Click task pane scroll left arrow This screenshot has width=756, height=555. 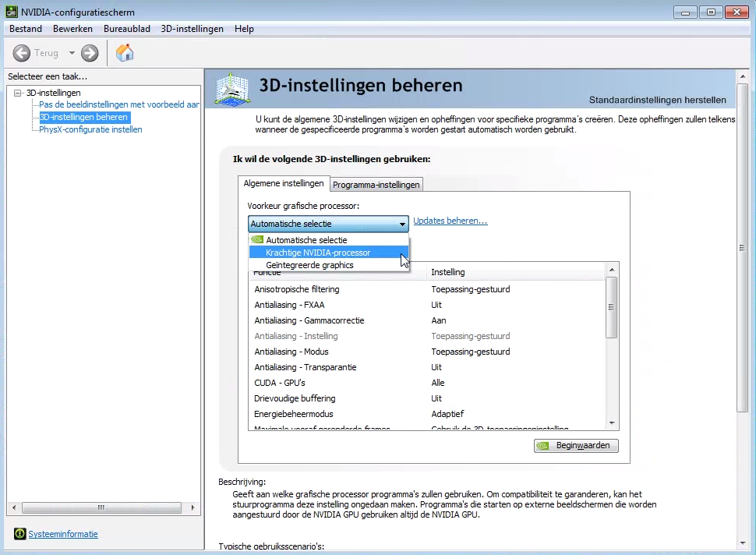click(x=14, y=507)
